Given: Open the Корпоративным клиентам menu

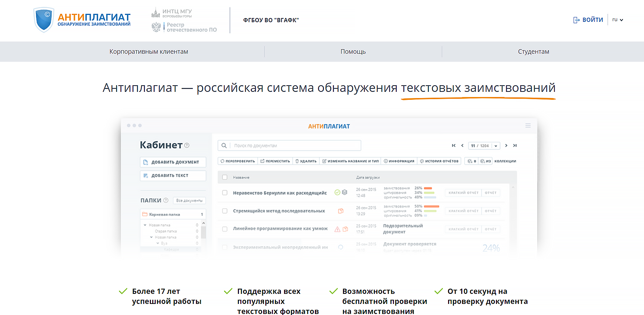Looking at the screenshot, I should click(149, 52).
